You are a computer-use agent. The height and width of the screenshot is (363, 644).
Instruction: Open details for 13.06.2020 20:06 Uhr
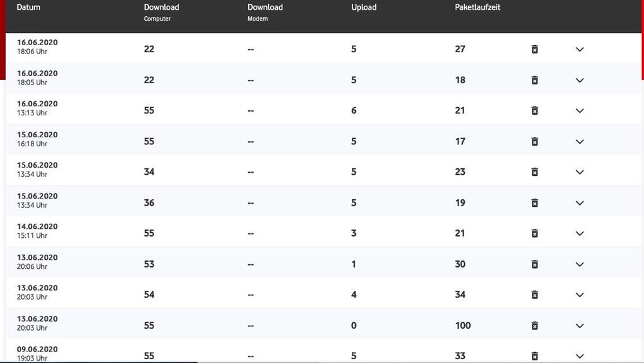pyautogui.click(x=580, y=264)
